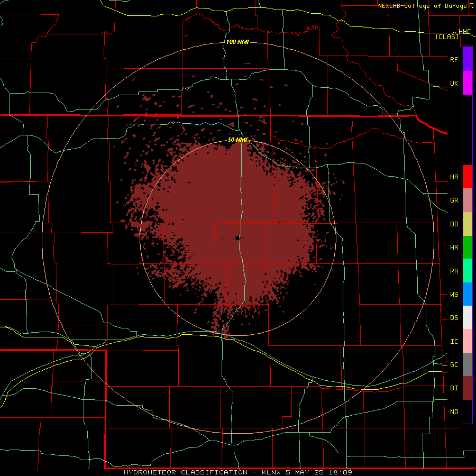
Task: Click the RA light green swatch
Action: (467, 271)
